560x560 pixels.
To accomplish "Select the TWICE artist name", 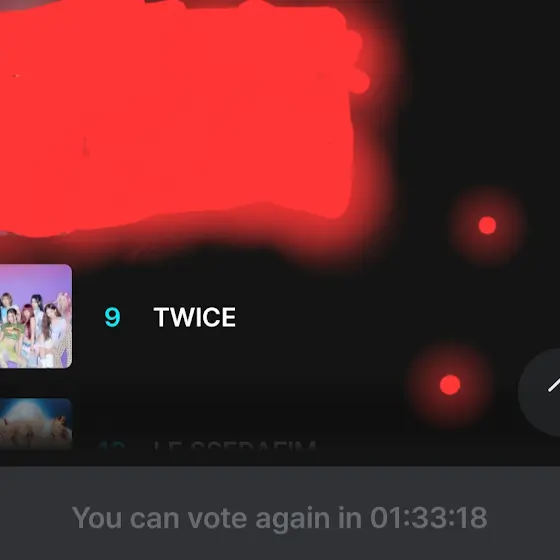I will (195, 317).
